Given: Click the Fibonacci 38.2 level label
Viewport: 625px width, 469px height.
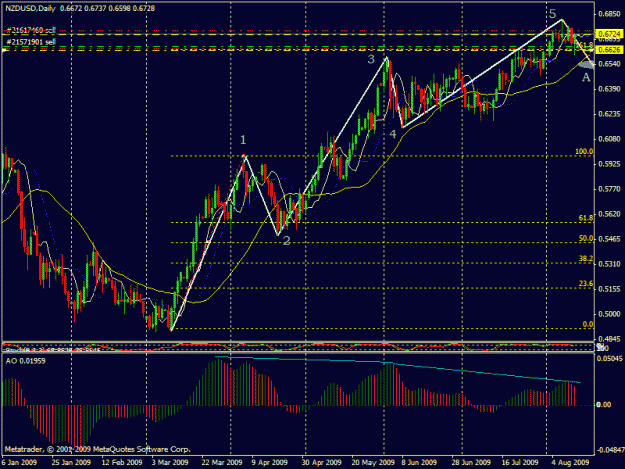Looking at the screenshot, I should [x=586, y=259].
